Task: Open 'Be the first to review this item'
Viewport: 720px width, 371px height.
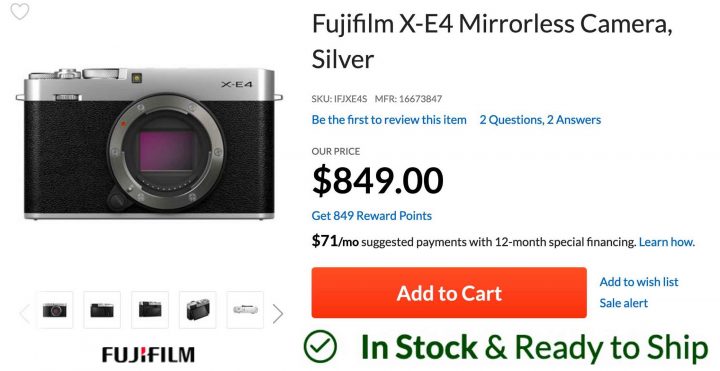Action: (x=389, y=120)
